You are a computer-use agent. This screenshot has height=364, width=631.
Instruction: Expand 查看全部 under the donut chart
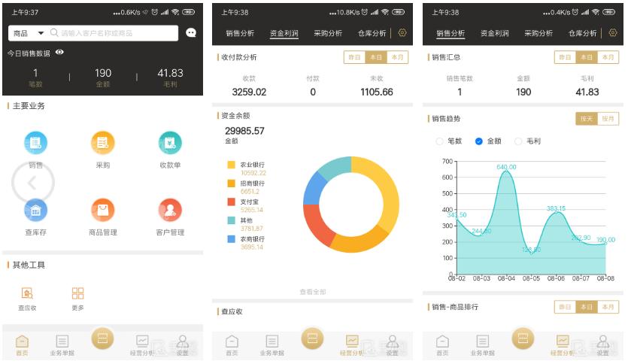313,292
